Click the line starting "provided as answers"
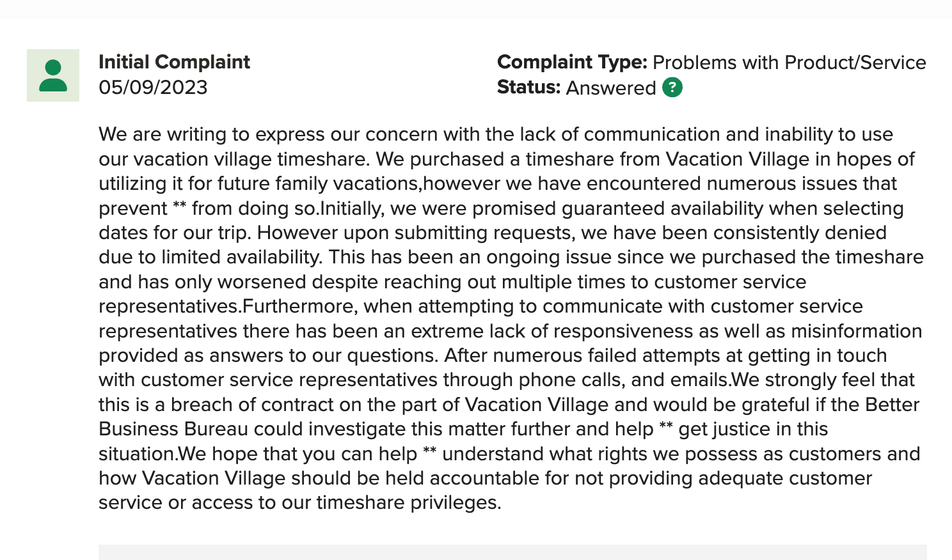 (492, 355)
